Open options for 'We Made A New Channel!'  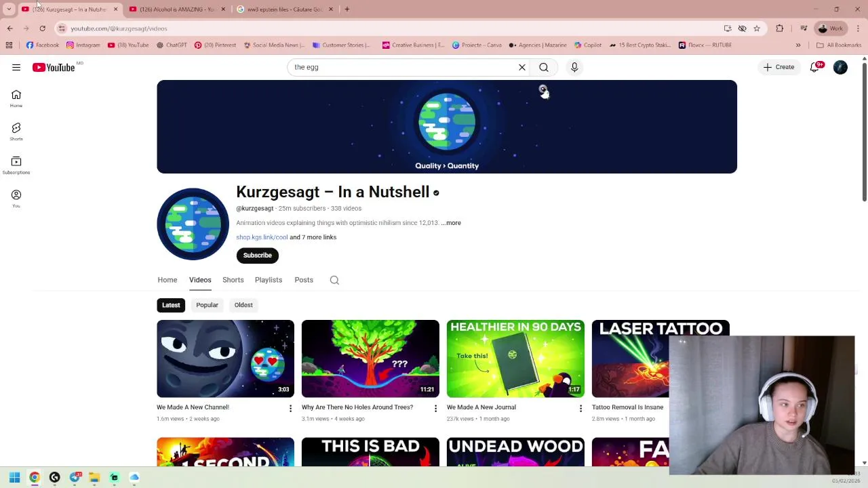[x=290, y=408]
